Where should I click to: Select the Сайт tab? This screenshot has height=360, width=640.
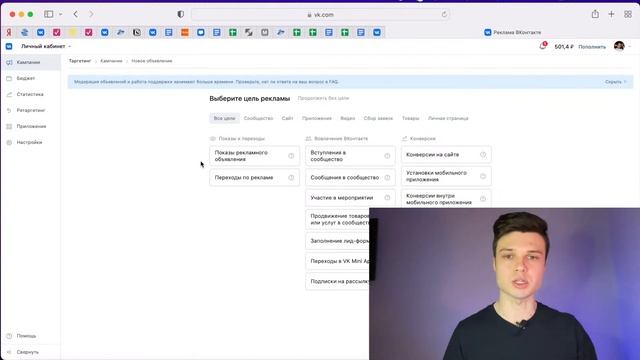[x=287, y=118]
